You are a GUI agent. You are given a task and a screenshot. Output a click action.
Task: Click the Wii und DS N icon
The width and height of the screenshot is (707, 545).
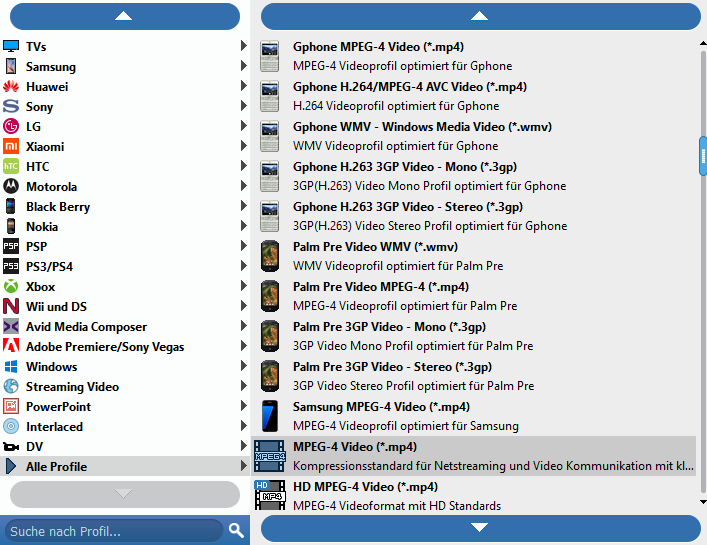click(11, 306)
